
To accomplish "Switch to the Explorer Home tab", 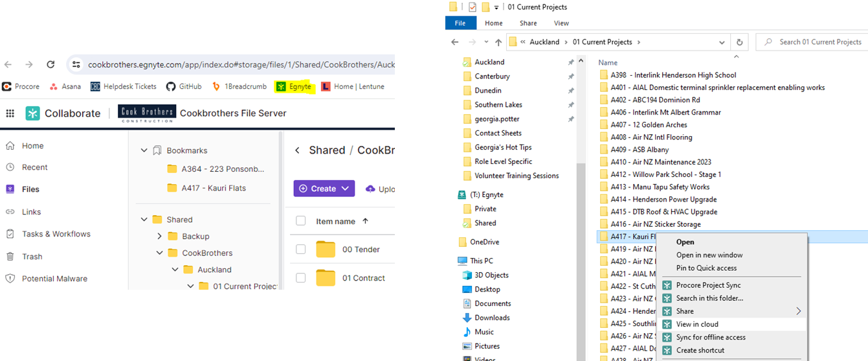I will (494, 23).
